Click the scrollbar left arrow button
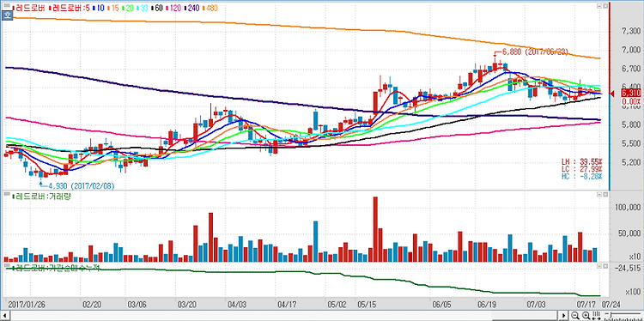The image size is (644, 321). click(4, 316)
